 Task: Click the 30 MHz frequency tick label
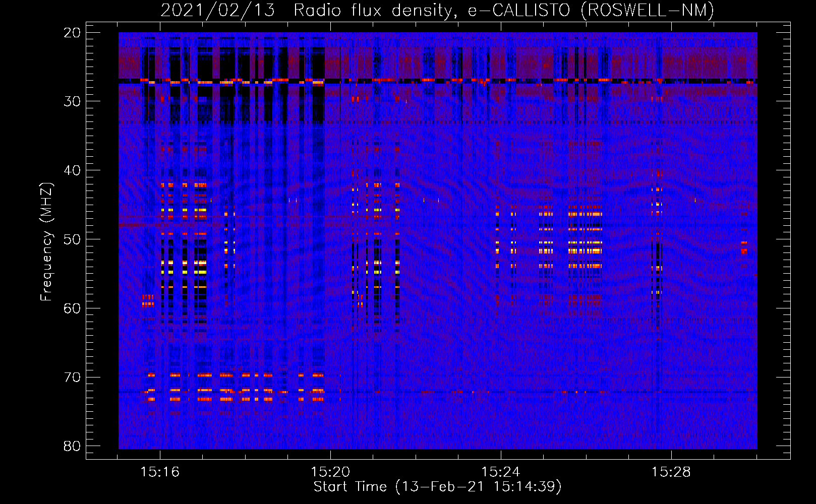[x=73, y=102]
